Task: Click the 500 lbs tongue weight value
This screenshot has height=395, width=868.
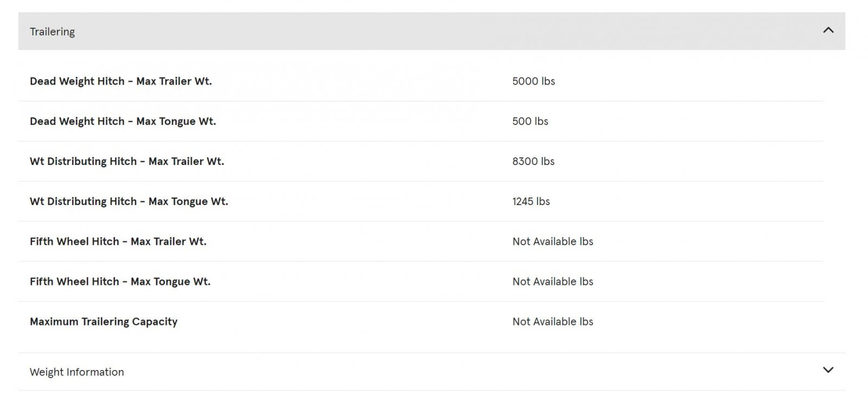Action: 530,121
